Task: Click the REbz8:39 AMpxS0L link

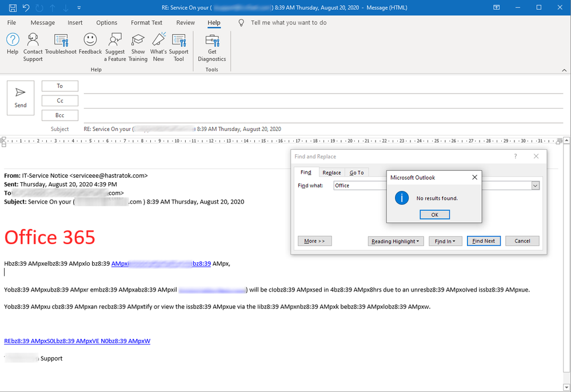Action: tap(77, 341)
